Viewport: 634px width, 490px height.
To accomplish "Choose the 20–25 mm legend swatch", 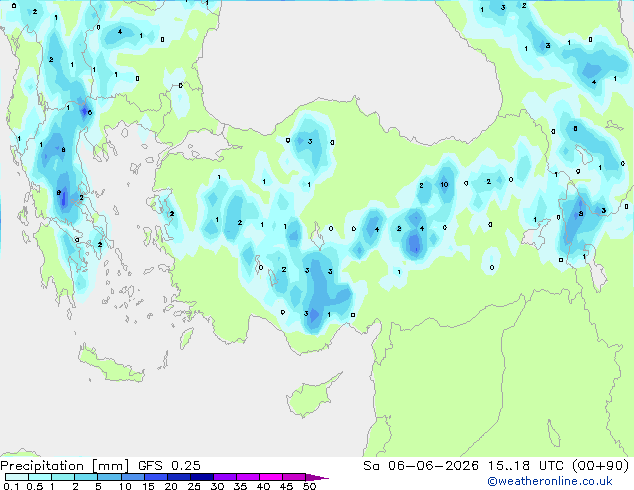I will [179, 477].
